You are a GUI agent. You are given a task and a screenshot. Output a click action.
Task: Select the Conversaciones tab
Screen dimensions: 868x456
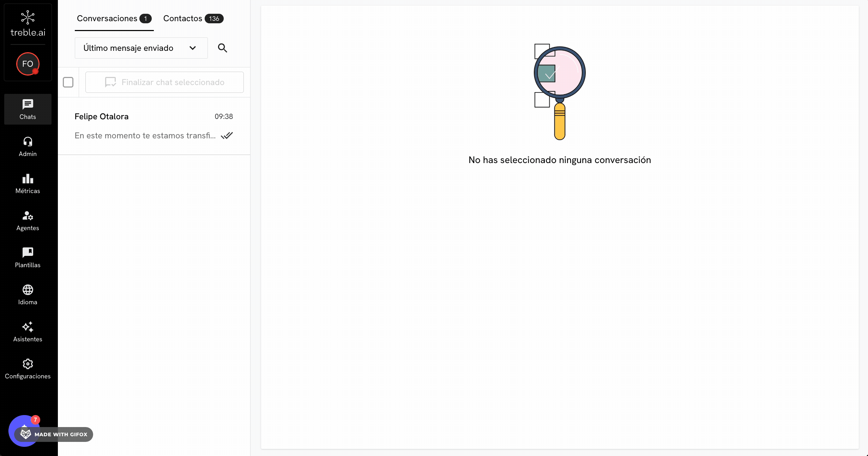[x=107, y=18]
